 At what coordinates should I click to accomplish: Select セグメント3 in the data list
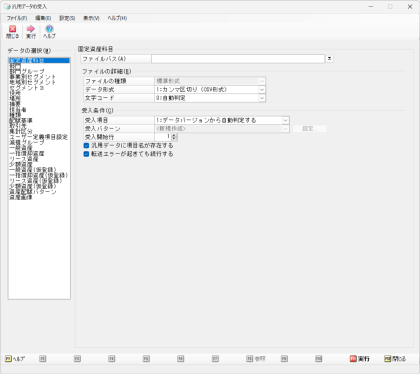26,88
